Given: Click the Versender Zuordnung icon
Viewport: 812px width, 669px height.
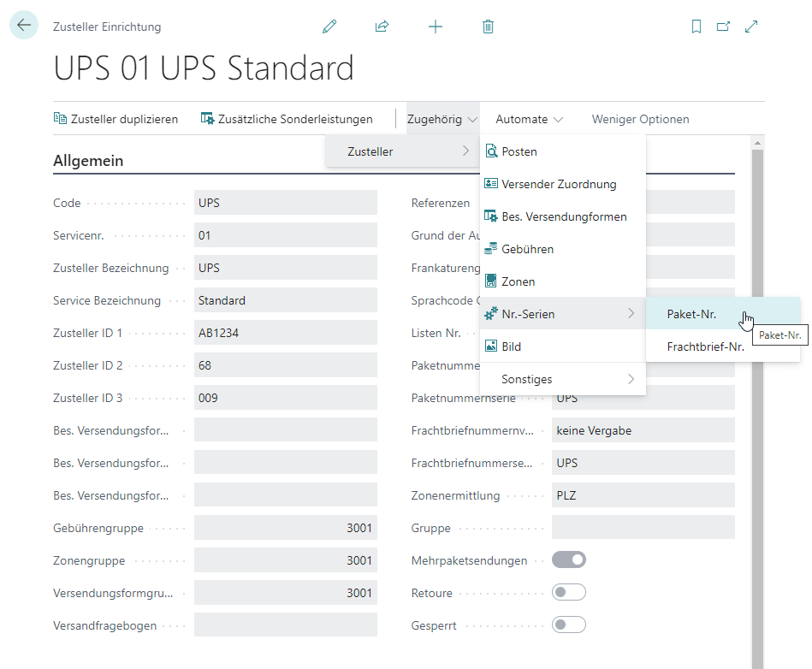Looking at the screenshot, I should point(491,183).
